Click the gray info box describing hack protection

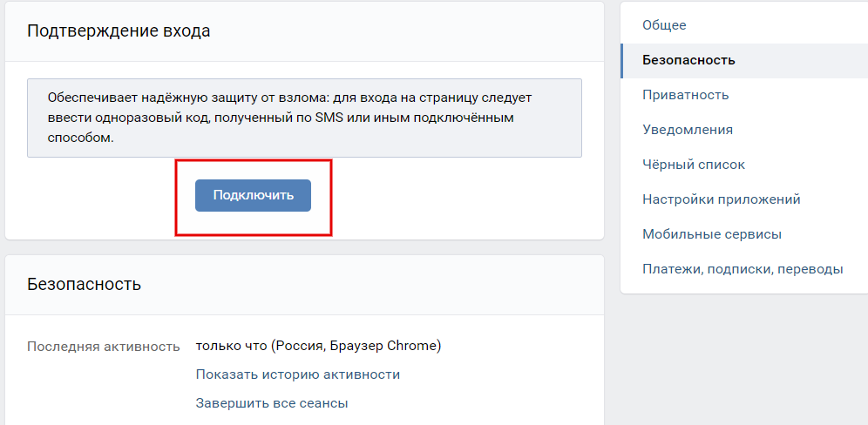[x=304, y=118]
